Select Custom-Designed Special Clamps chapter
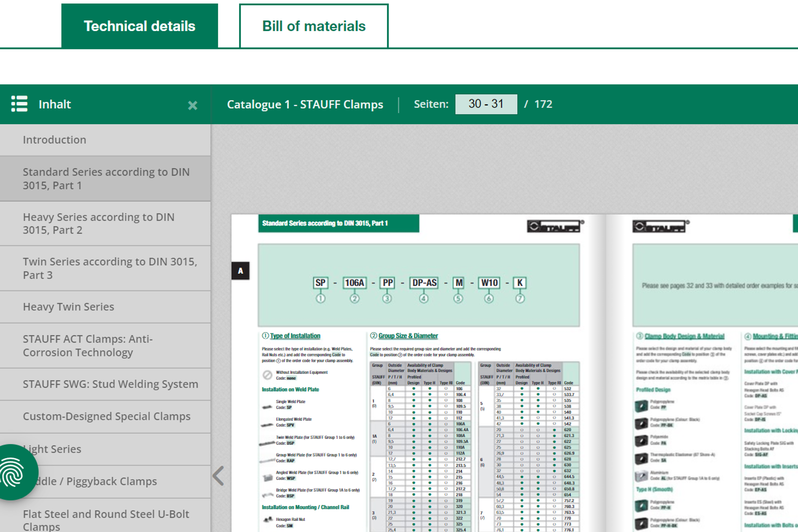 (106, 416)
